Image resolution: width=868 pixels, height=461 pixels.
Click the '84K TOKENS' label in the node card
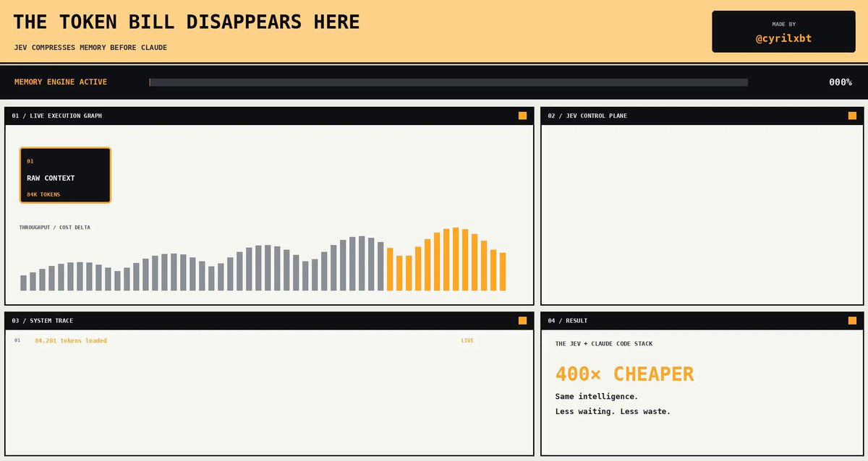(43, 194)
